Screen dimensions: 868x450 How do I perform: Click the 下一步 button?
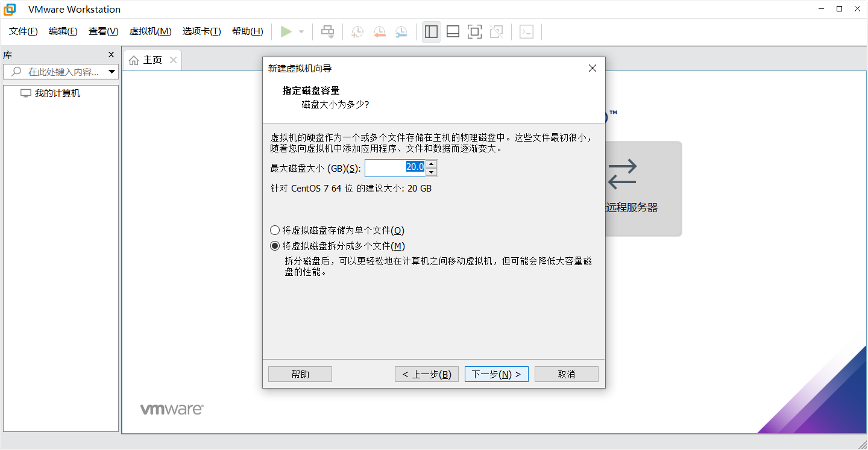[x=496, y=373]
